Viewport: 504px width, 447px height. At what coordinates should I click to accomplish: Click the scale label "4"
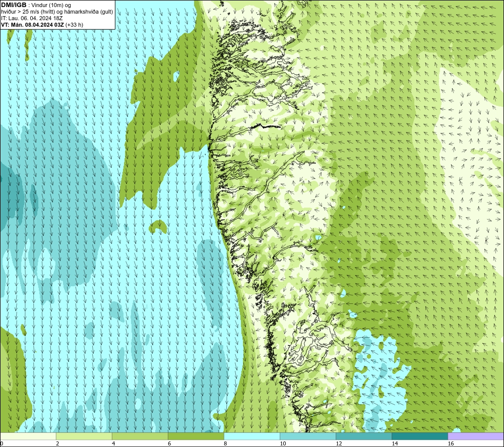click(x=113, y=444)
